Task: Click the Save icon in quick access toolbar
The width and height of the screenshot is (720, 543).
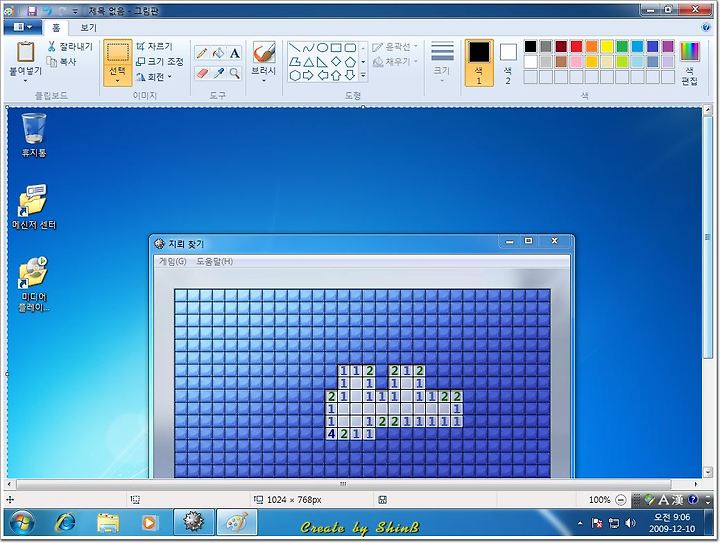Action: pyautogui.click(x=32, y=10)
